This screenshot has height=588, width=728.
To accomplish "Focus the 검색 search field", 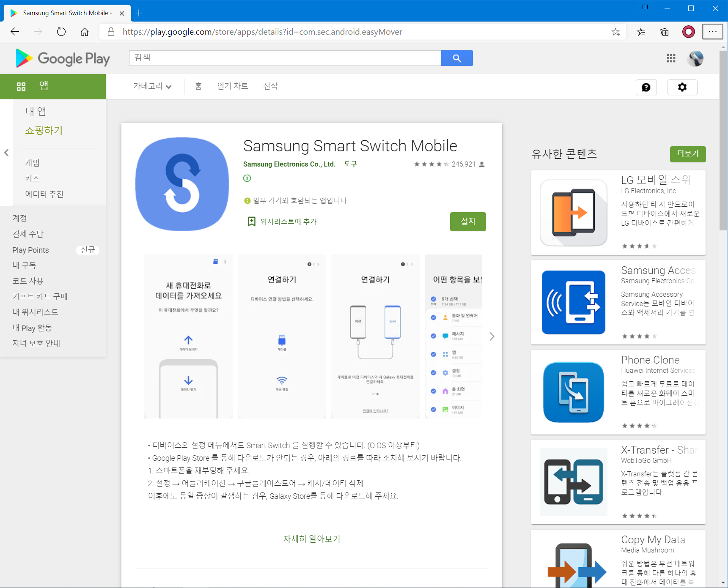I will (x=285, y=58).
